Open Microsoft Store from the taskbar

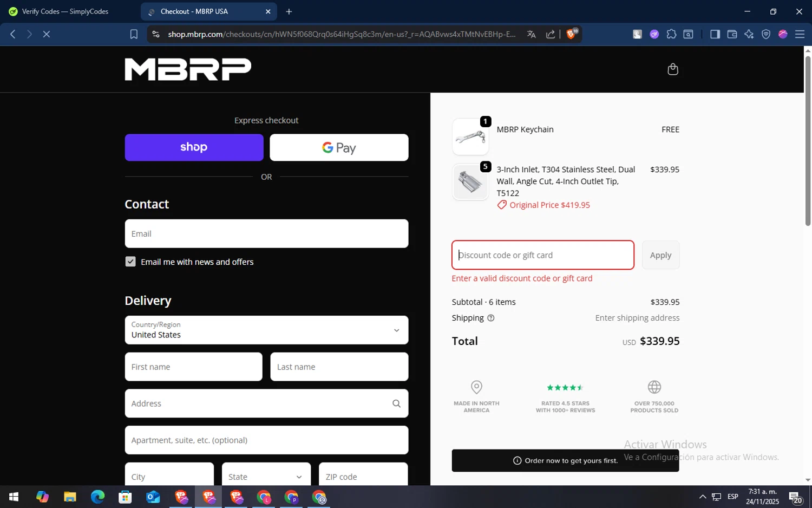pyautogui.click(x=125, y=497)
